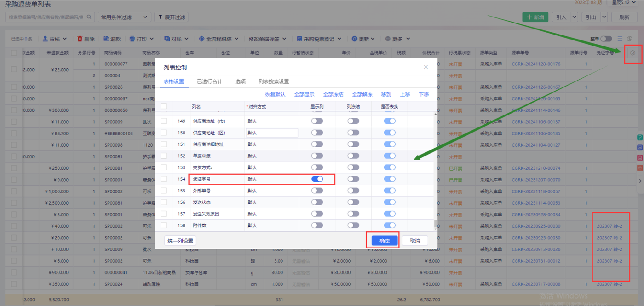Toggle the 整单 switch
Viewport: 644px width, 306px height.
[x=606, y=39]
